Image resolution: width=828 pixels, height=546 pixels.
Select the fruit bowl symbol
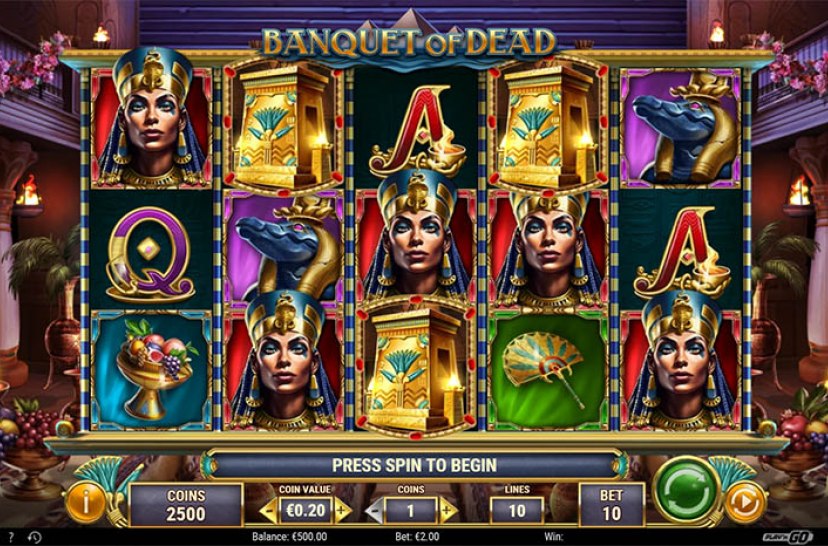(152, 371)
